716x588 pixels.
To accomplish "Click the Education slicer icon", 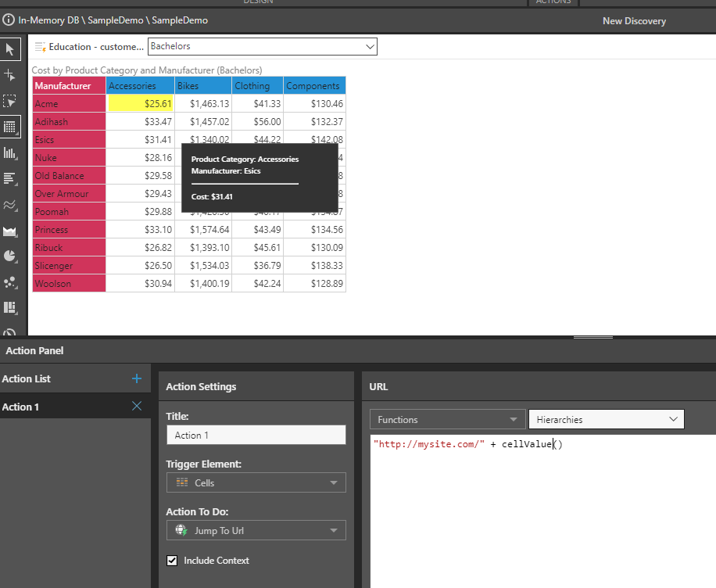I will pyautogui.click(x=40, y=47).
